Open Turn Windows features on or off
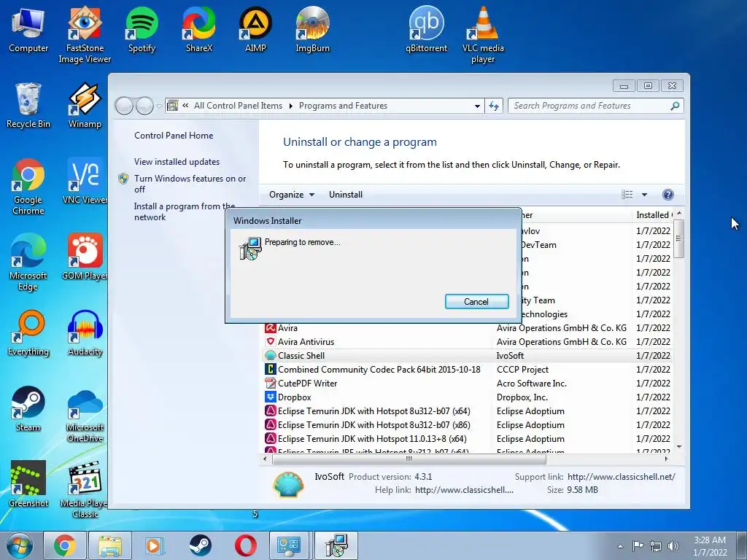The width and height of the screenshot is (747, 560). [x=190, y=184]
